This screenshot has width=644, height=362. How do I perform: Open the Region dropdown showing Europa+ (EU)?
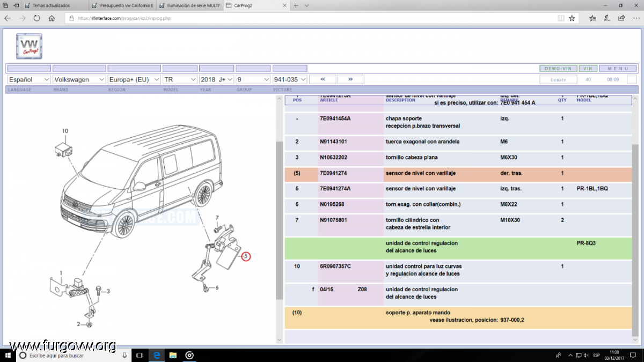[134, 79]
